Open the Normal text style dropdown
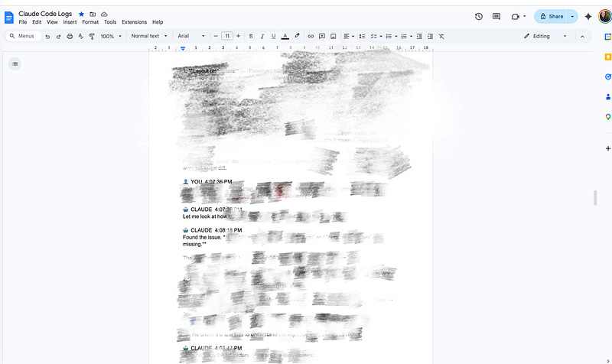 coord(149,36)
